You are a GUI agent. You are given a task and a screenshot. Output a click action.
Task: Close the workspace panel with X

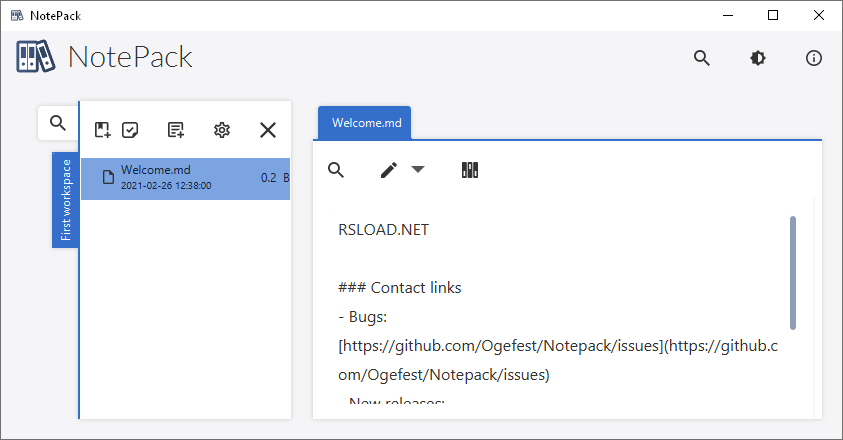(x=268, y=130)
